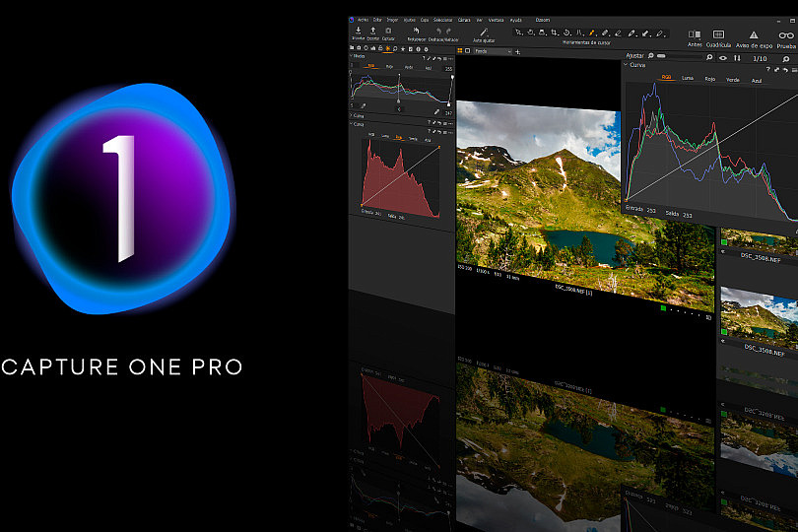Open the Ventana menu
Image resolution: width=798 pixels, height=532 pixels.
click(x=496, y=20)
